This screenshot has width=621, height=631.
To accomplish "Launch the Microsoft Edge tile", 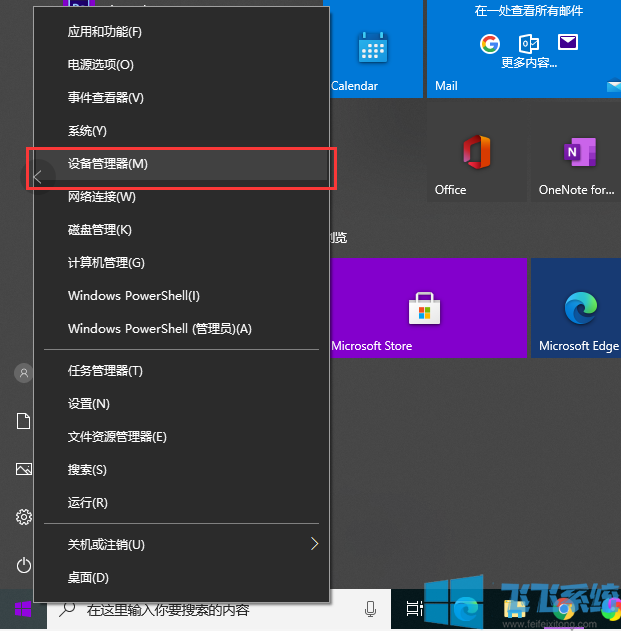I will coord(577,308).
